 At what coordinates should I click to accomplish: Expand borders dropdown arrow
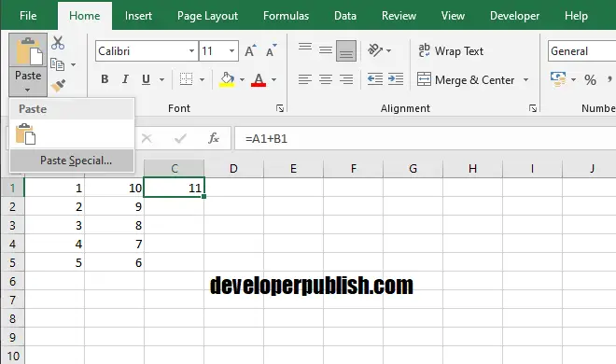coord(202,79)
